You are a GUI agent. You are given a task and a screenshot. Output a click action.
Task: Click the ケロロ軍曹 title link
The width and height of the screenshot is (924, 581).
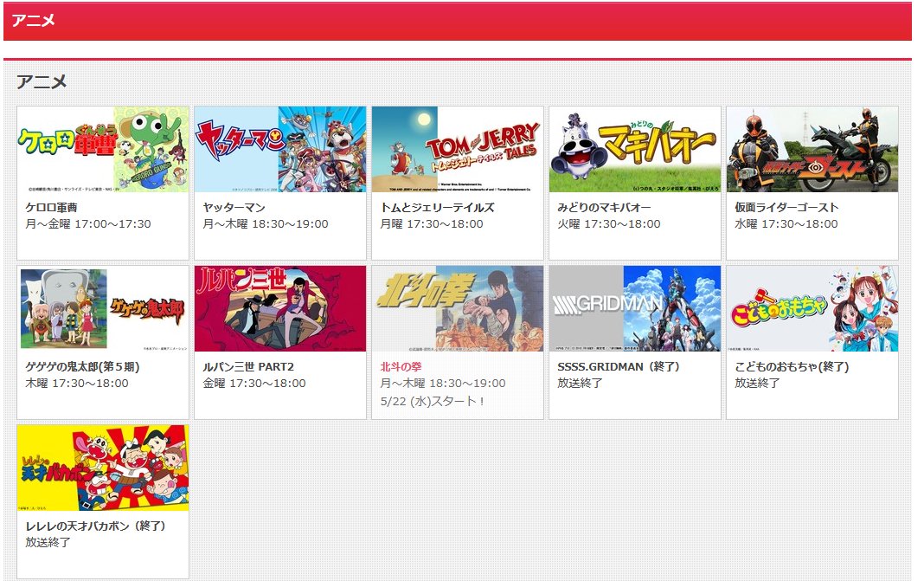click(51, 208)
